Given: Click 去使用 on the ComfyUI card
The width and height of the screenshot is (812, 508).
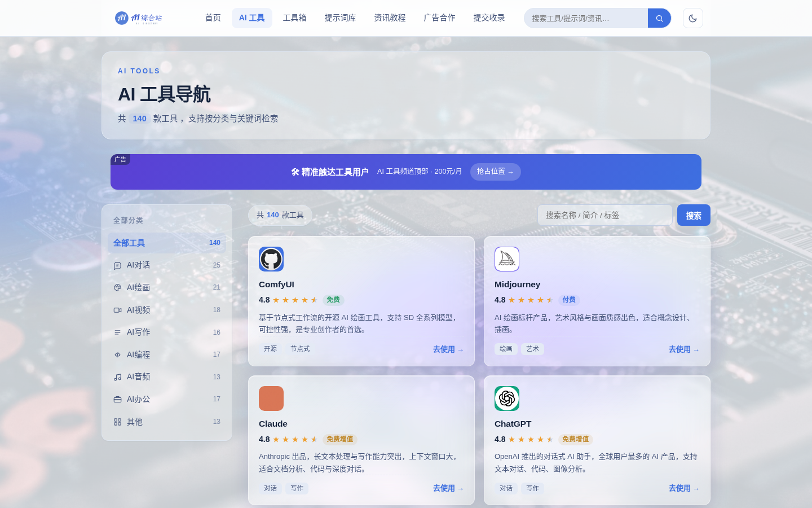Looking at the screenshot, I should [448, 349].
